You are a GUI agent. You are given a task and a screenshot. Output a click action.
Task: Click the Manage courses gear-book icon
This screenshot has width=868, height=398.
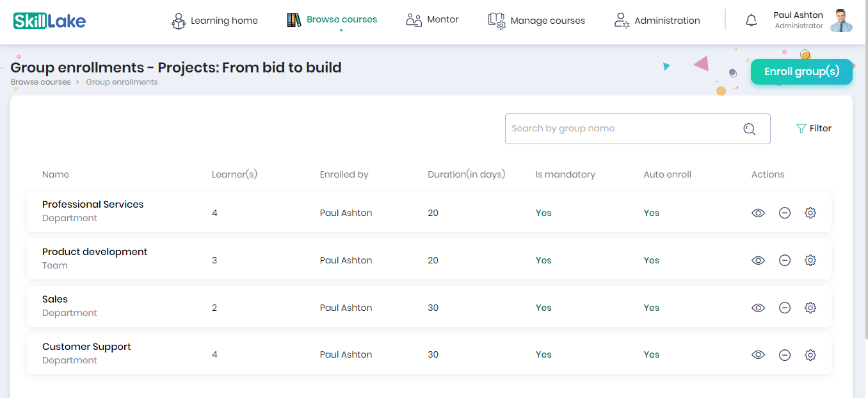[497, 21]
